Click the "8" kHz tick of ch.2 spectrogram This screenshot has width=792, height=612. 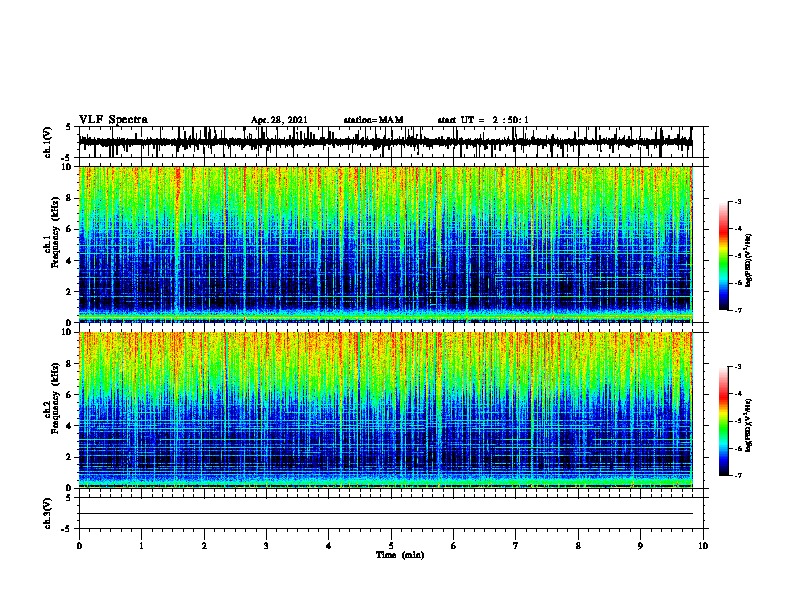click(70, 364)
